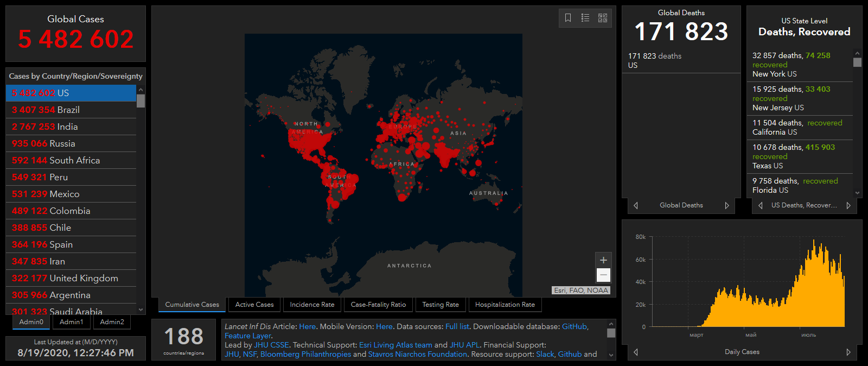Screen dimensions: 868x366
Task: Open the Mobile Version 'Here' link
Action: tap(384, 326)
